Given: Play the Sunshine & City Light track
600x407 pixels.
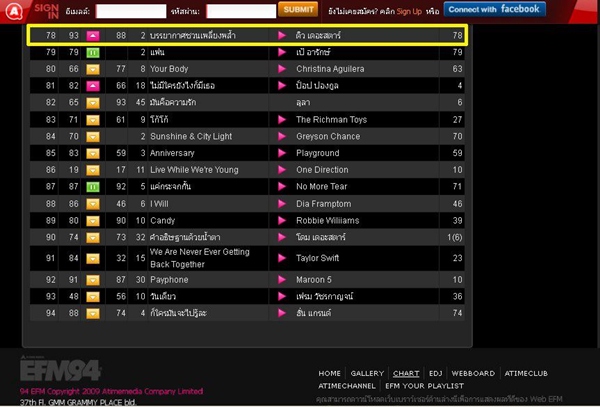Looking at the screenshot, I should (x=282, y=136).
